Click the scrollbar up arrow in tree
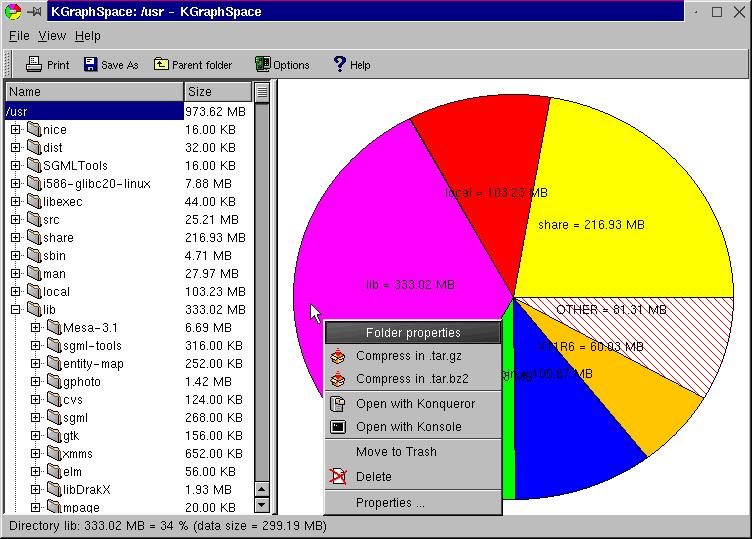This screenshot has height=539, width=752. pyautogui.click(x=261, y=490)
